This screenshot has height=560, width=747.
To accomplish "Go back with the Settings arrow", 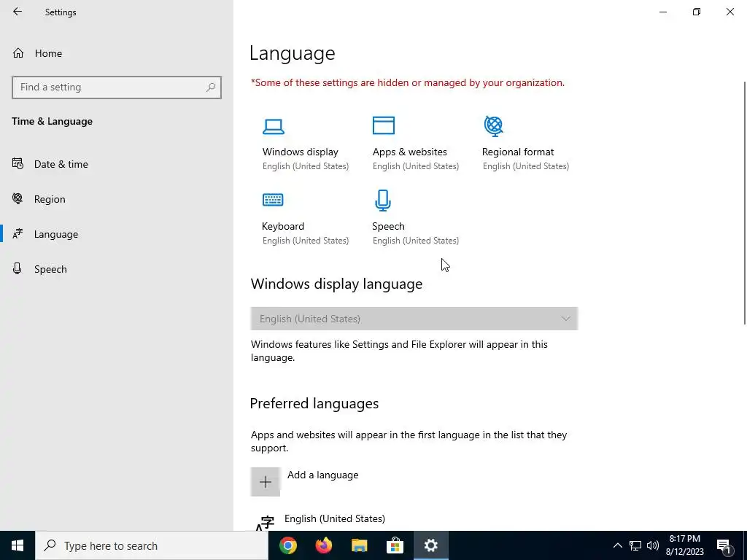I will coord(18,12).
